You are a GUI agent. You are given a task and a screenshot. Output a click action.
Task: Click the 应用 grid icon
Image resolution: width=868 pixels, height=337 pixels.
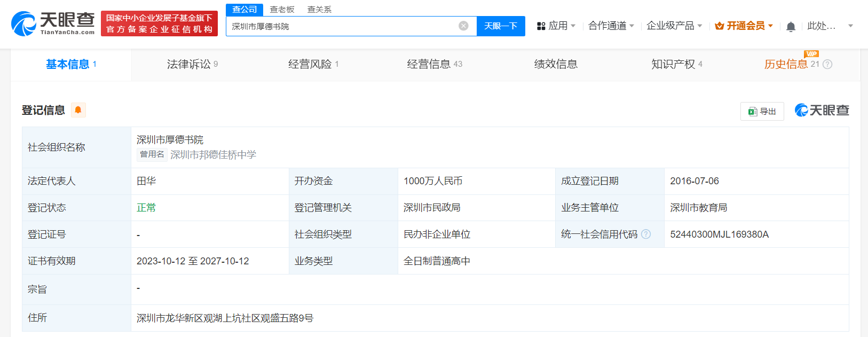pos(541,26)
